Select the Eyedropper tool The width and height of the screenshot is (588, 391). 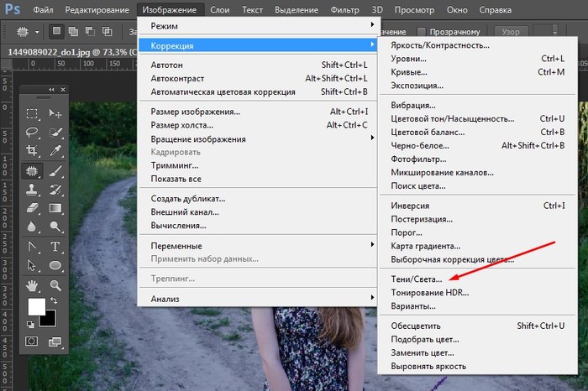coord(55,151)
